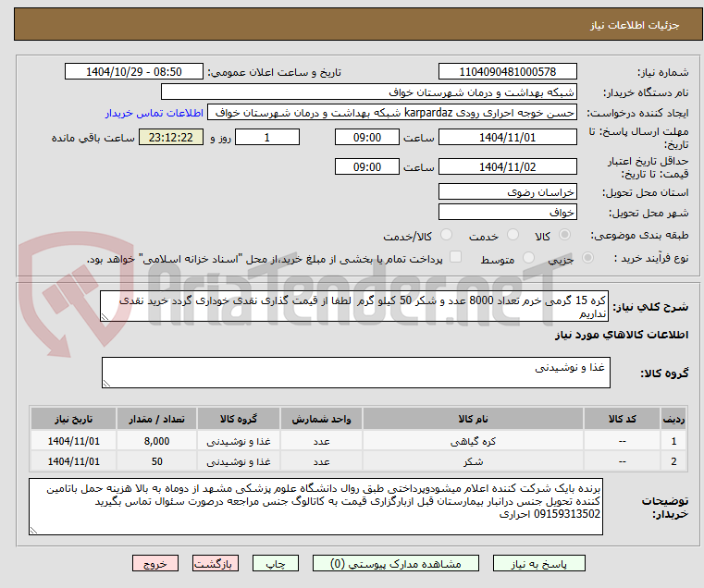Open the اطلاعات تماس خریدار link

[154, 113]
